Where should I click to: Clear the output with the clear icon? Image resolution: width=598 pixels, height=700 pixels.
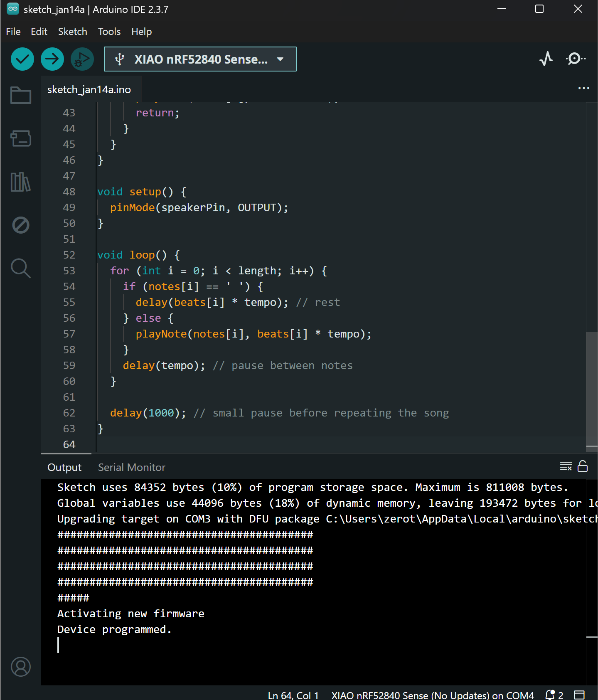click(x=566, y=466)
